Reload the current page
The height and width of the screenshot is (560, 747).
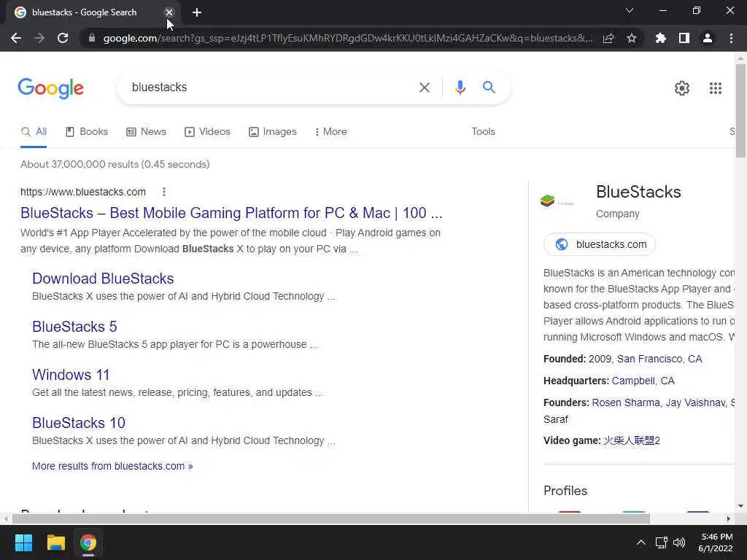pos(63,38)
